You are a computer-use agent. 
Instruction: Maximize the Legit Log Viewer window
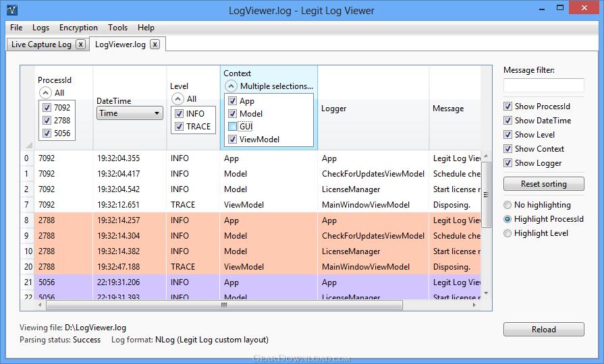(560, 8)
